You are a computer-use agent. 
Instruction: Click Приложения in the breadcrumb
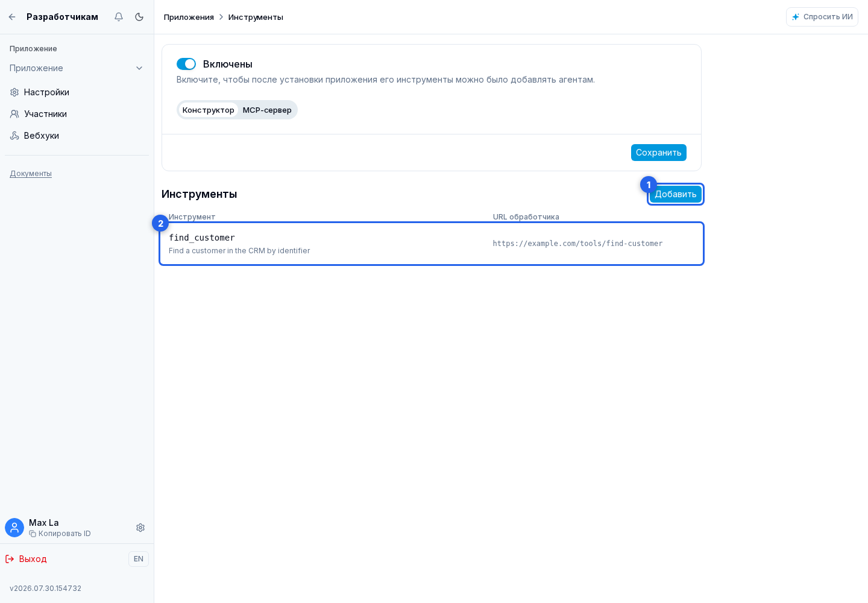[x=189, y=17]
